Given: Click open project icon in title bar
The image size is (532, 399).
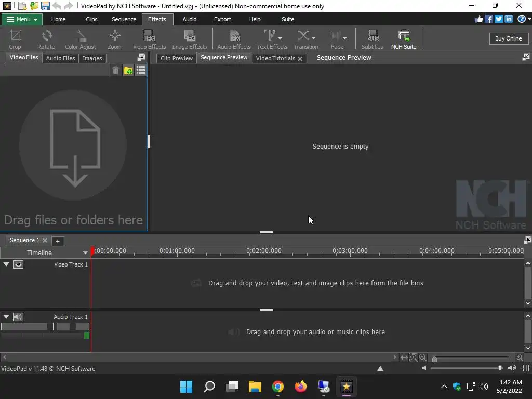Looking at the screenshot, I should pyautogui.click(x=34, y=6).
